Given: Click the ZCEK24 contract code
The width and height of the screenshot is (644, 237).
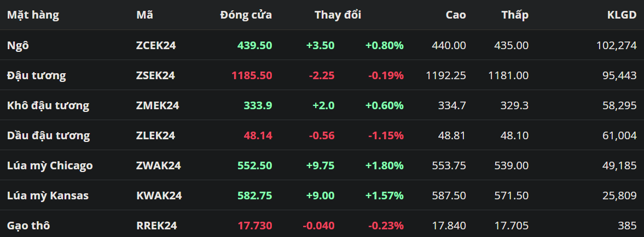Looking at the screenshot, I should pos(156,45).
